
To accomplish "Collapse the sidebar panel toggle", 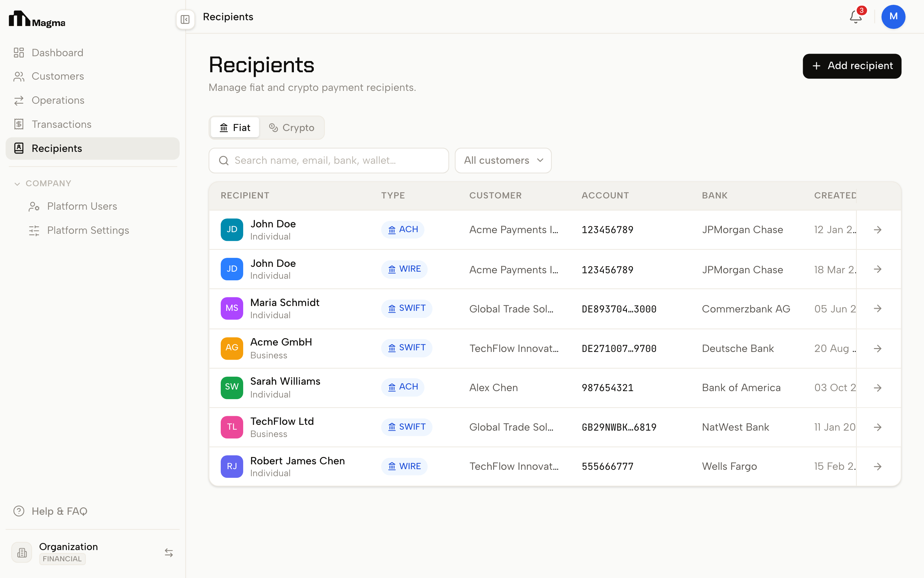I will [185, 19].
